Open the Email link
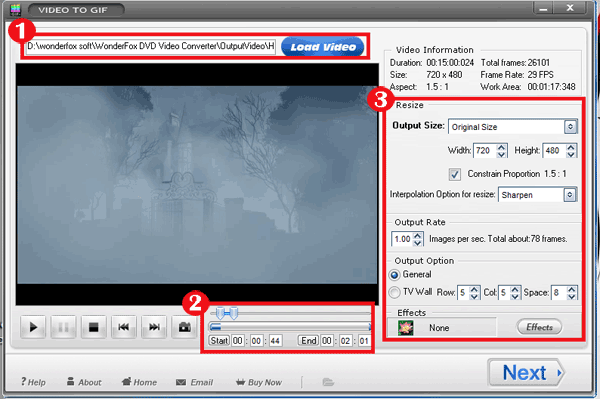 point(194,382)
